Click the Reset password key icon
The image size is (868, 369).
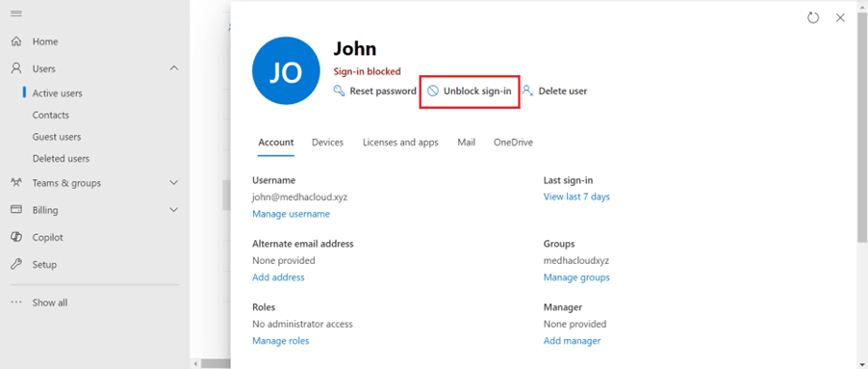pos(340,91)
